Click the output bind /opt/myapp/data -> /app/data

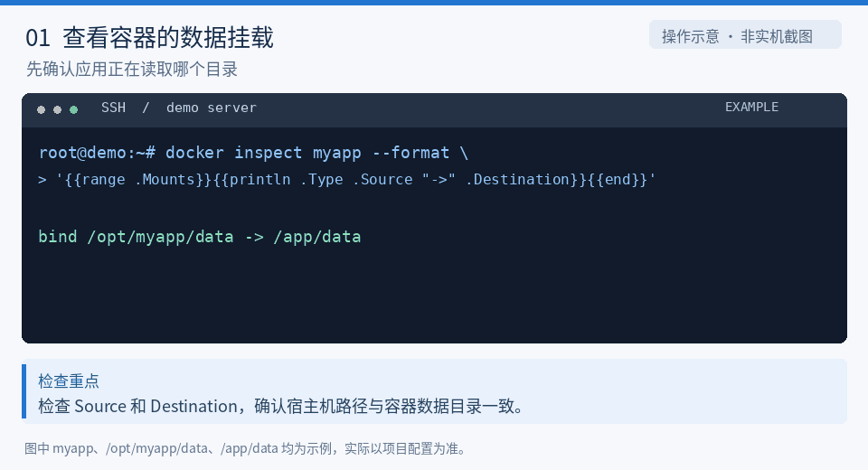200,237
